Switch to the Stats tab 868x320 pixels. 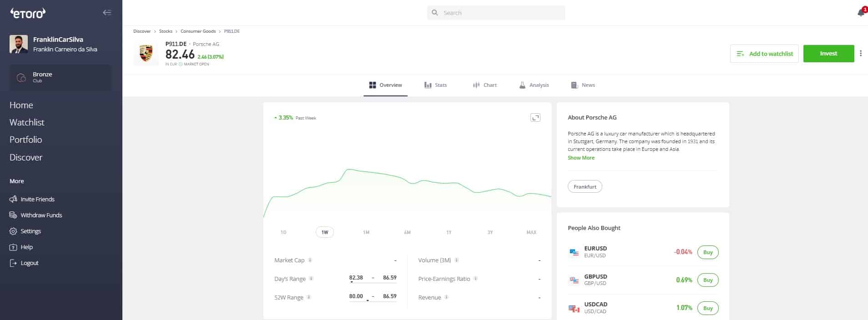tap(435, 85)
